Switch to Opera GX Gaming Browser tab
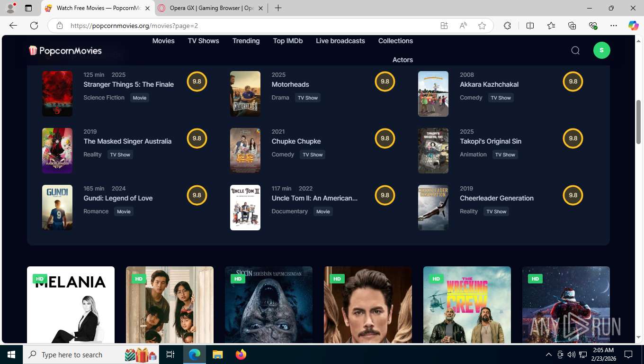 pyautogui.click(x=211, y=8)
